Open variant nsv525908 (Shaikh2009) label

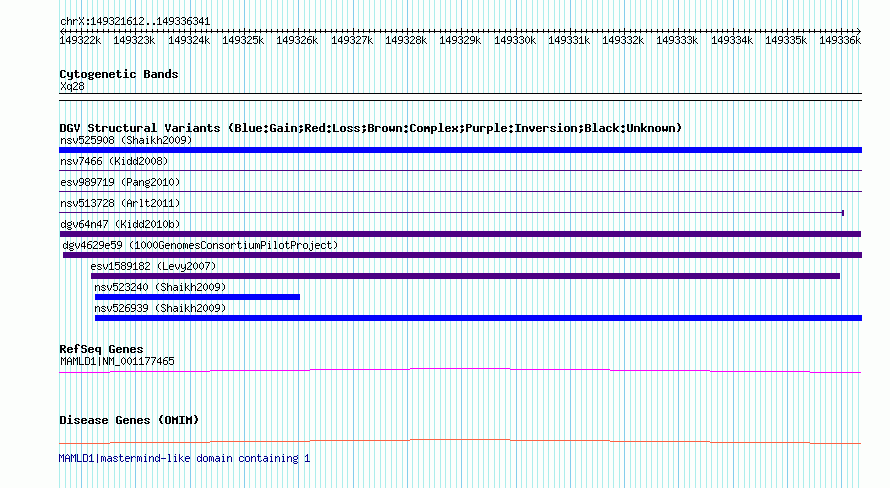[x=126, y=140]
